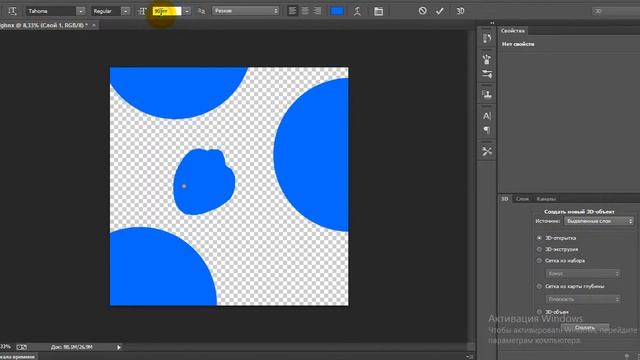Open the workspace switcher dropdown
640x360 pixels.
(x=616, y=11)
